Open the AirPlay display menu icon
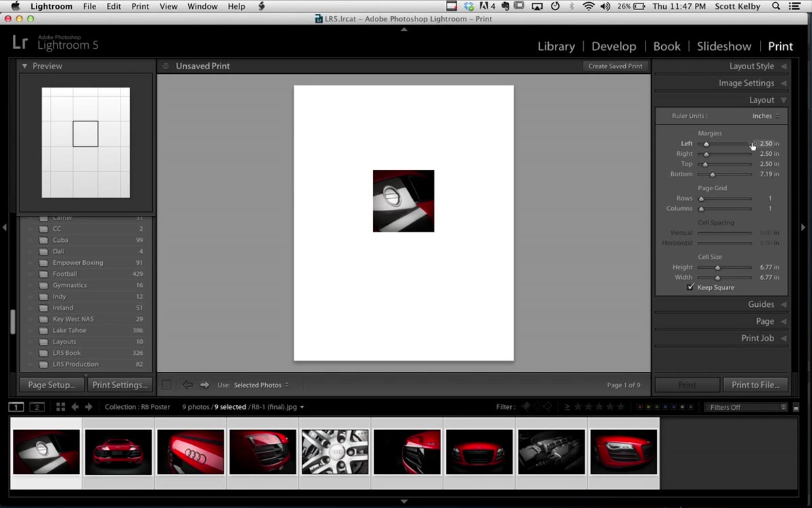Screen dimensions: 812x508 pyautogui.click(x=537, y=6)
